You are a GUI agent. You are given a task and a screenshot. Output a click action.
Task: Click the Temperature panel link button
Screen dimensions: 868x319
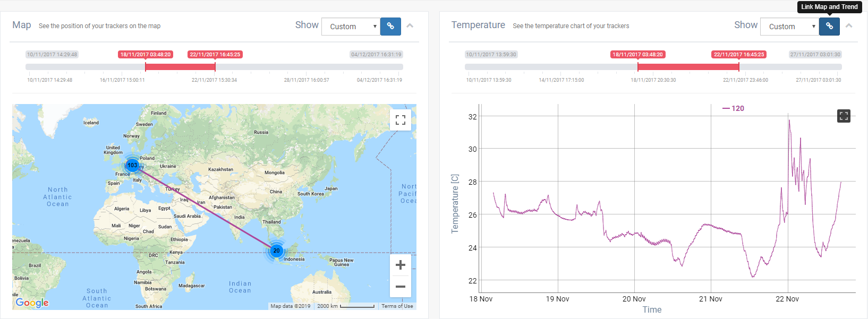(829, 26)
